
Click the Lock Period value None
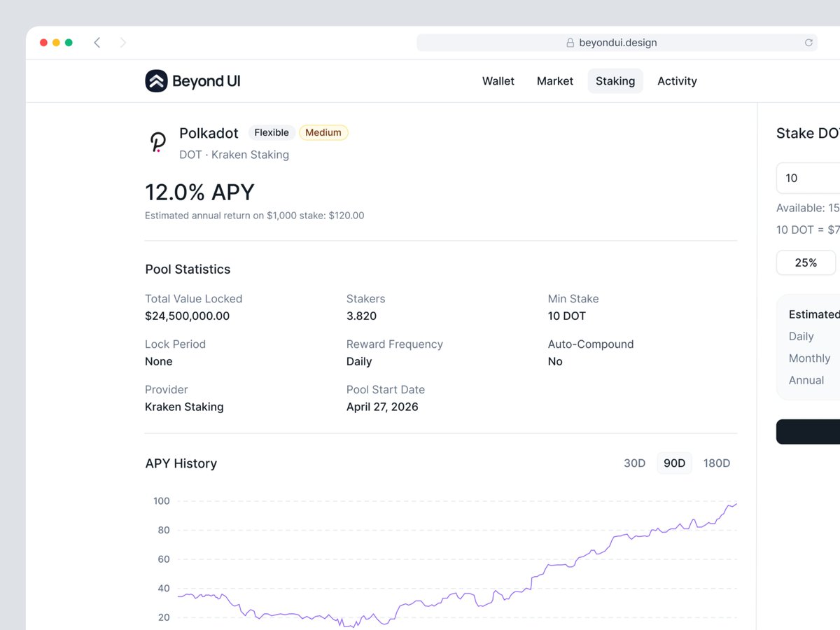pyautogui.click(x=159, y=361)
